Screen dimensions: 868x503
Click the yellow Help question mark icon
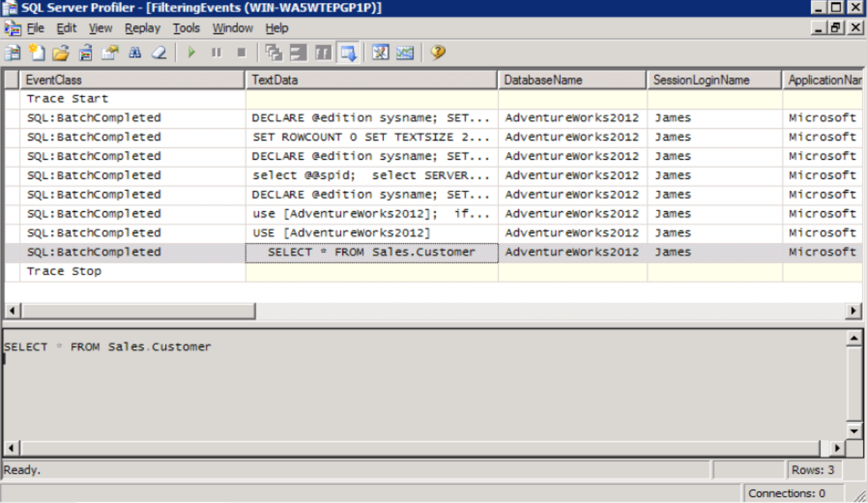[x=438, y=53]
